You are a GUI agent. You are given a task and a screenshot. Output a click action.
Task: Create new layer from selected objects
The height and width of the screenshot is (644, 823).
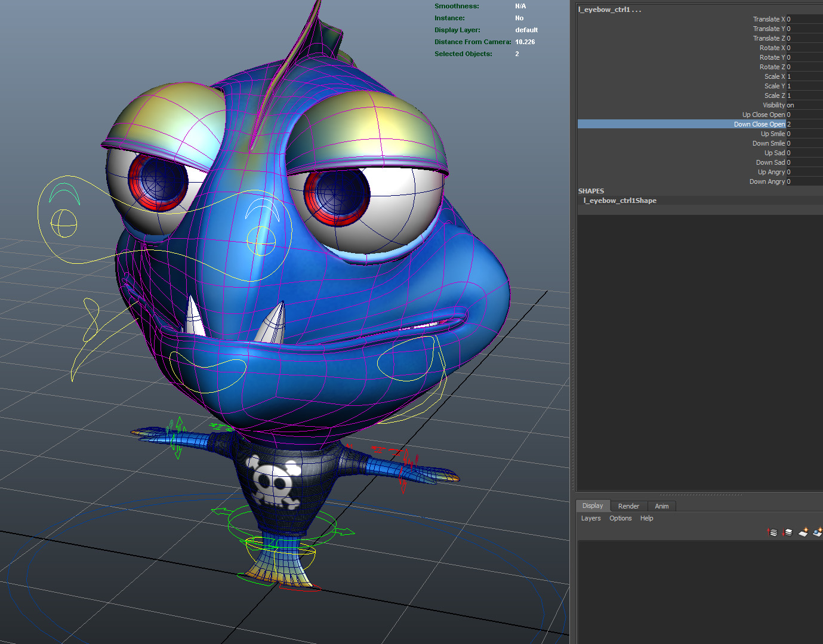(817, 532)
